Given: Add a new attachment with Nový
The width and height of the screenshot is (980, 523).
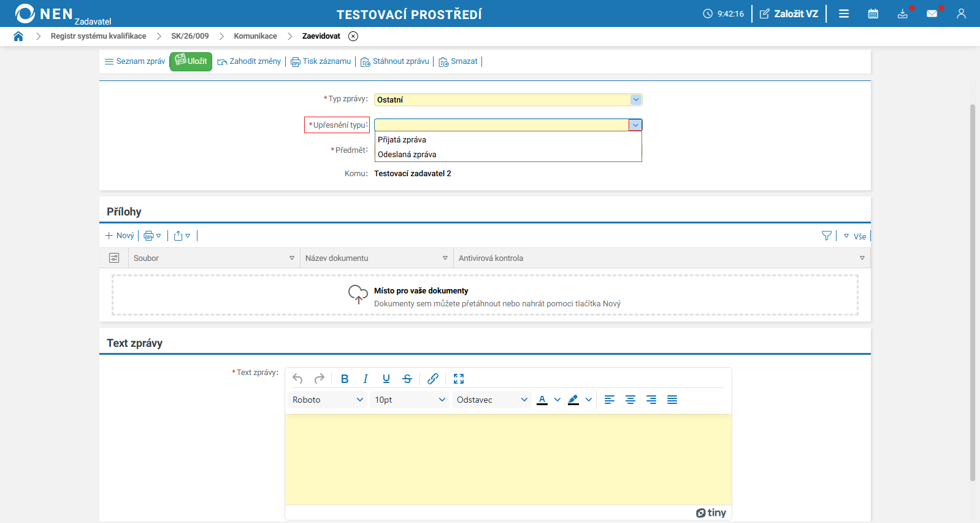Looking at the screenshot, I should (120, 236).
